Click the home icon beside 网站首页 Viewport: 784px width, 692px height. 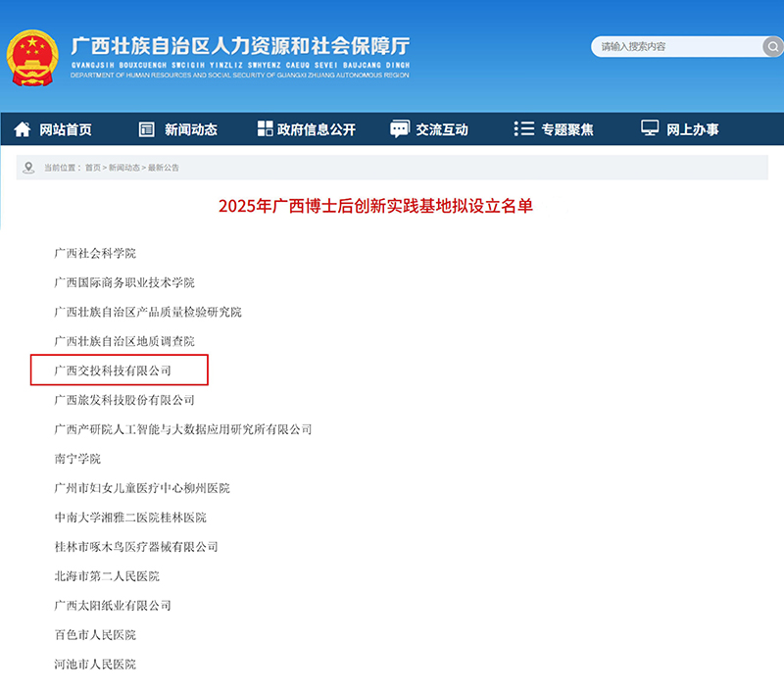point(21,127)
